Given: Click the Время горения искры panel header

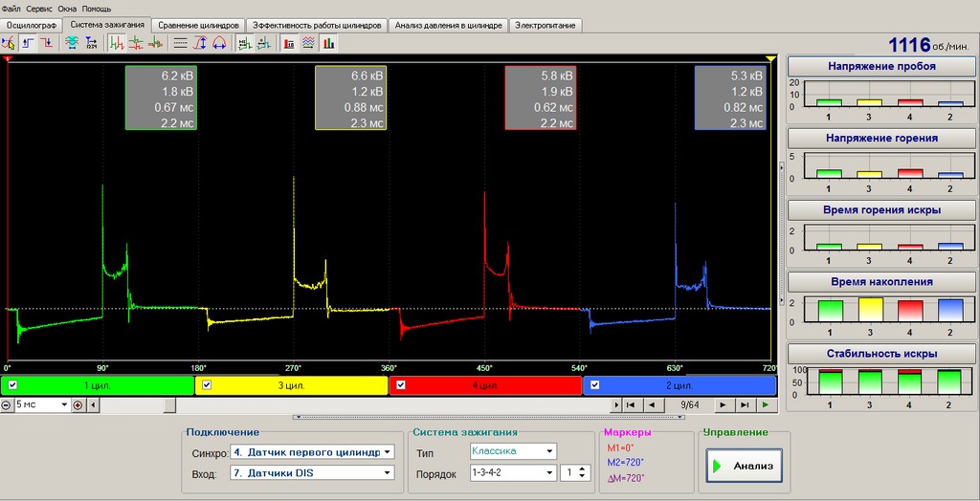Looking at the screenshot, I should [881, 210].
